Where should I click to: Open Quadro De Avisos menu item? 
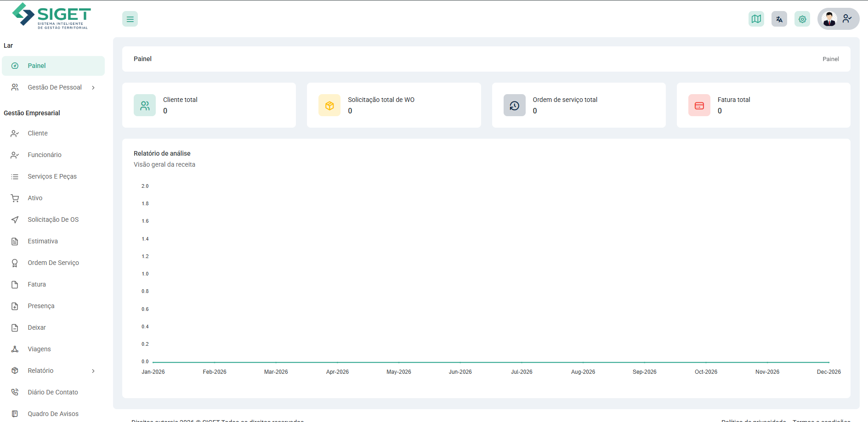[x=53, y=414]
